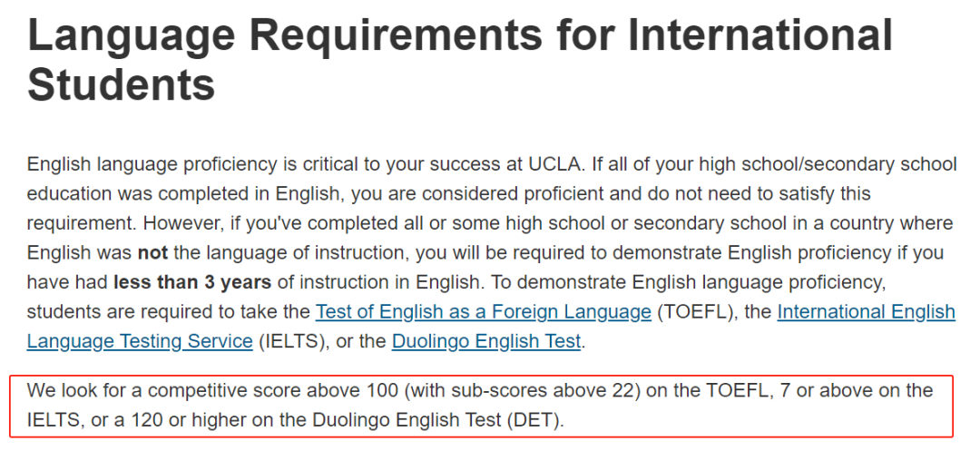980x451 pixels.
Task: Click the Language Testing Service link text
Action: pyautogui.click(x=140, y=342)
